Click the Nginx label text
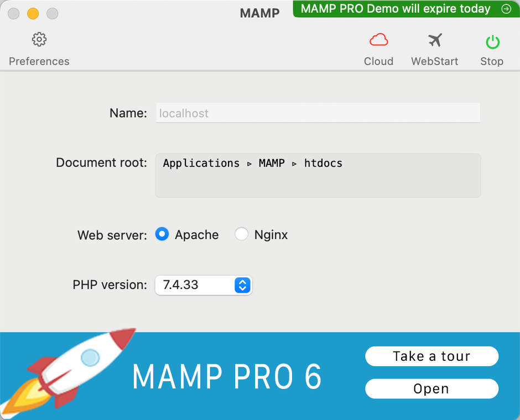520x420 pixels. point(271,235)
